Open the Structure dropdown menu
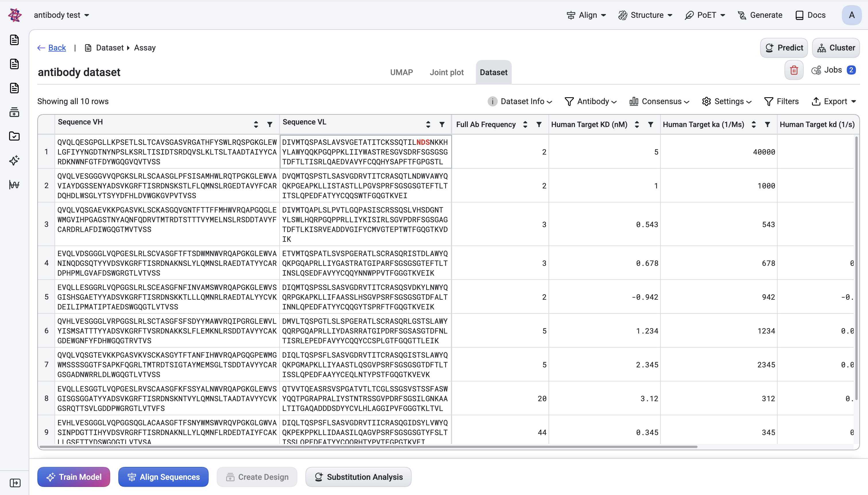The height and width of the screenshot is (495, 868). pos(646,15)
